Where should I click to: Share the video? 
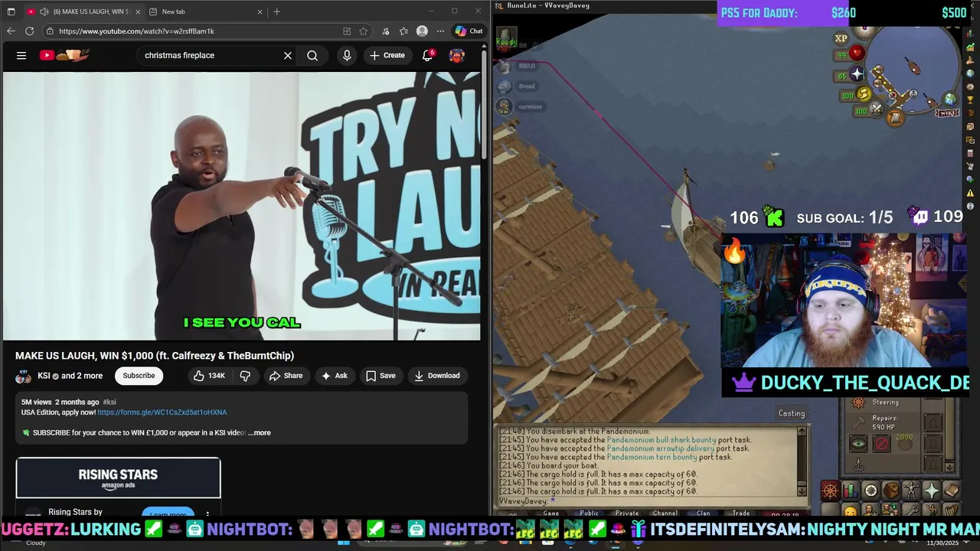(286, 376)
